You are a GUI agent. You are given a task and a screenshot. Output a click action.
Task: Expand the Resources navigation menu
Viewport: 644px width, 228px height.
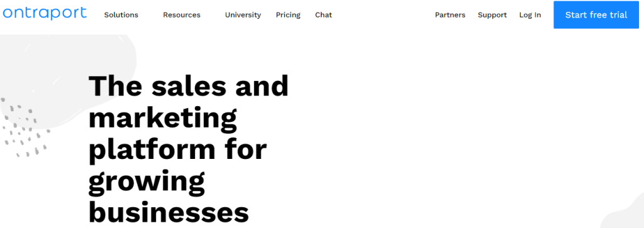pos(182,15)
